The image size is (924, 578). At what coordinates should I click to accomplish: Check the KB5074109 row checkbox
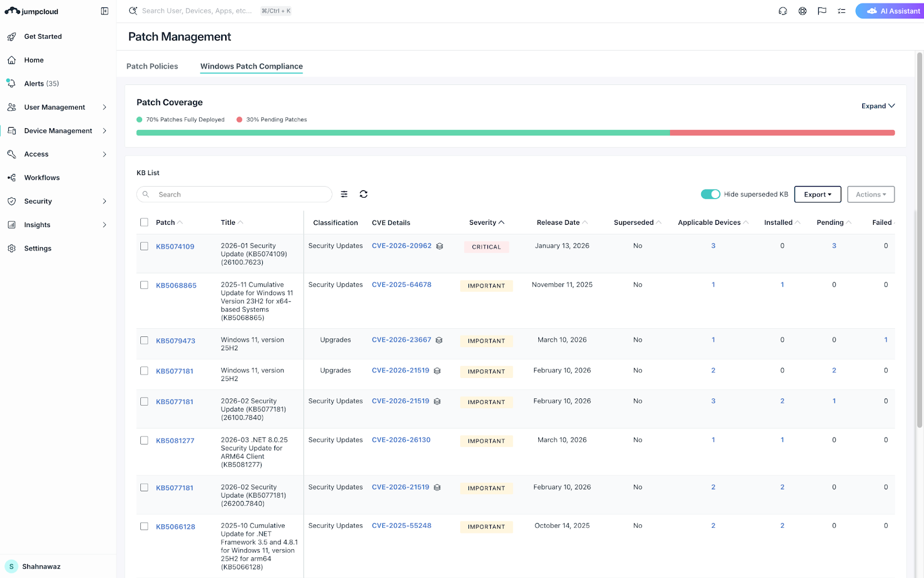pyautogui.click(x=144, y=246)
